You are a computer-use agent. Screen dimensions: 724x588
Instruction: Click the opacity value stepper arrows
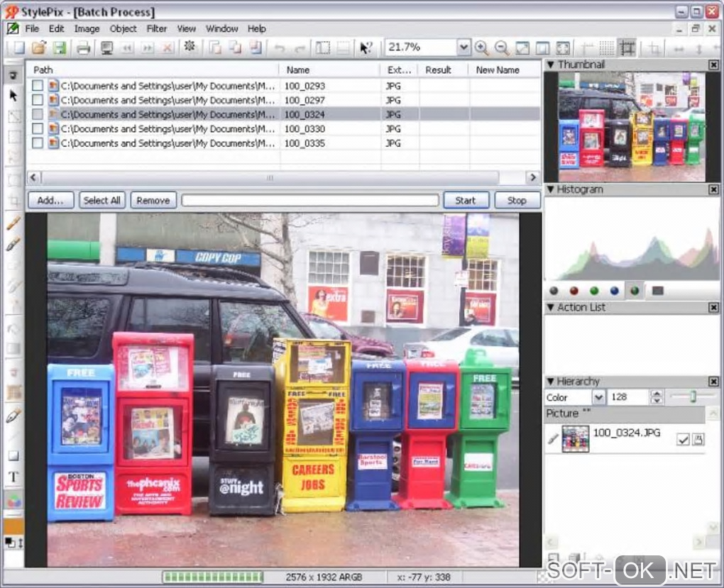(656, 397)
